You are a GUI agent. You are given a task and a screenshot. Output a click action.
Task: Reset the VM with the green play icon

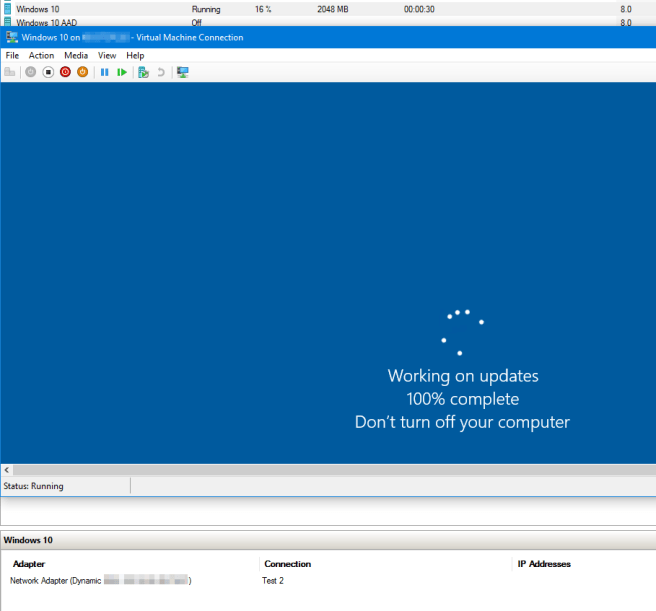coord(122,72)
